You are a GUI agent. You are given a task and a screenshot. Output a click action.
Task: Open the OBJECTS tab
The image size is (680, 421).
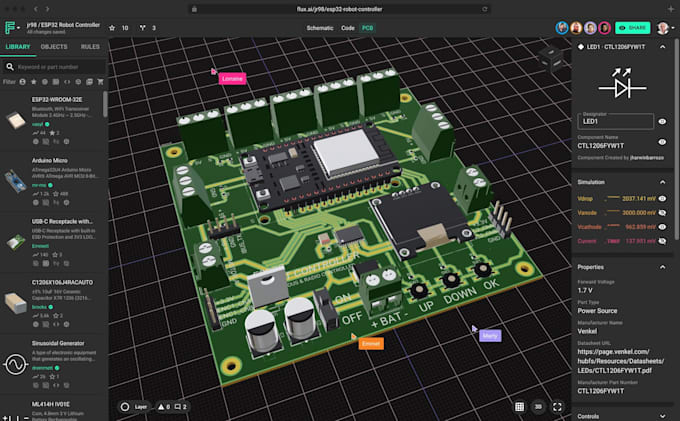tap(54, 47)
